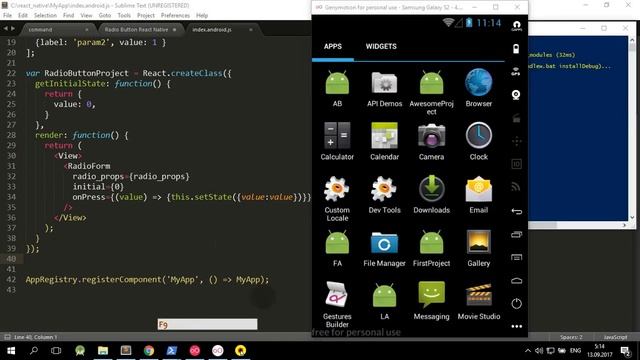
Task: Open the Preferences menu
Action: coord(175,15)
